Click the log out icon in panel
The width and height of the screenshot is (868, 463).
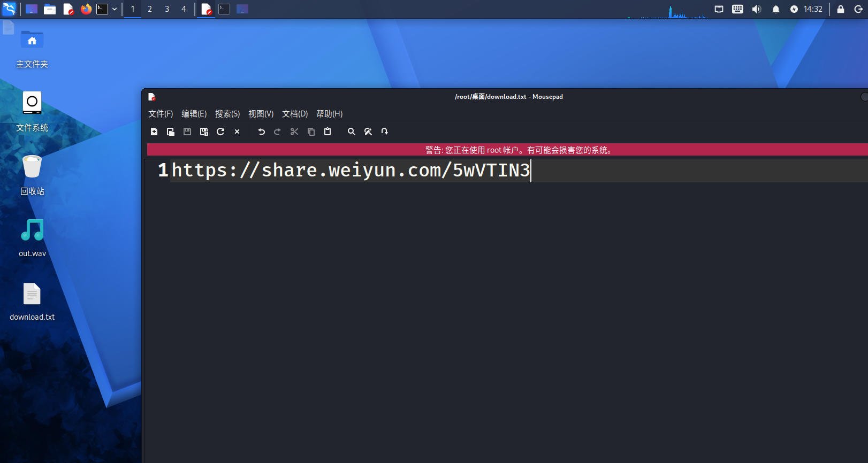click(858, 9)
